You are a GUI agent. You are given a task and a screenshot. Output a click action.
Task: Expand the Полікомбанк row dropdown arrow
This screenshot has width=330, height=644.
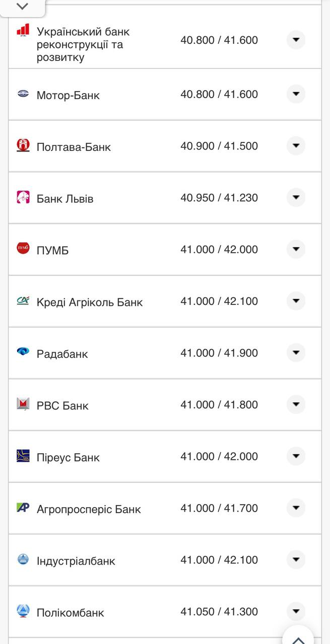tap(296, 612)
